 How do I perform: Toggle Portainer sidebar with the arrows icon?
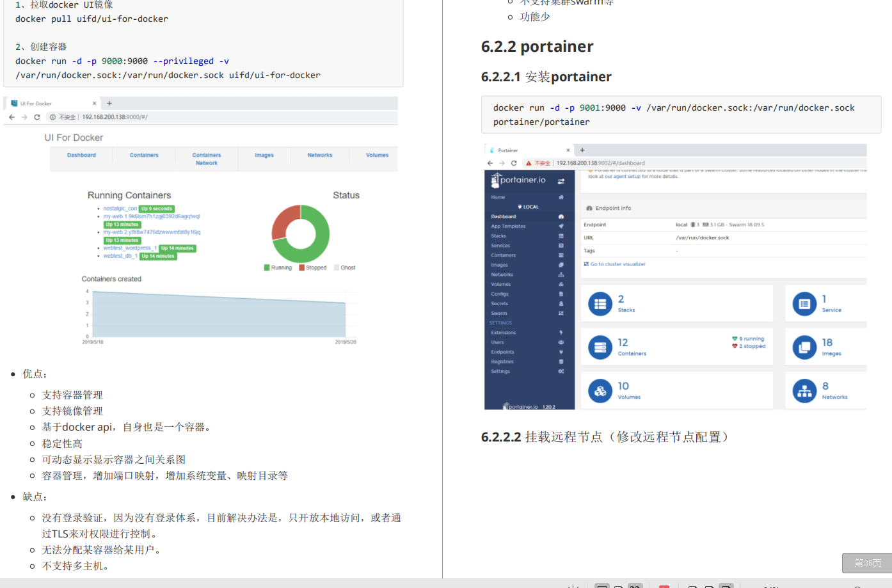pos(561,181)
